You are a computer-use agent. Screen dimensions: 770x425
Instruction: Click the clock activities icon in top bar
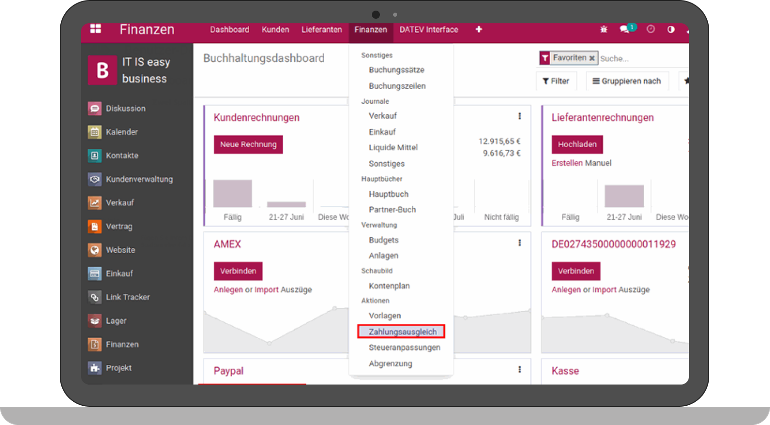650,30
